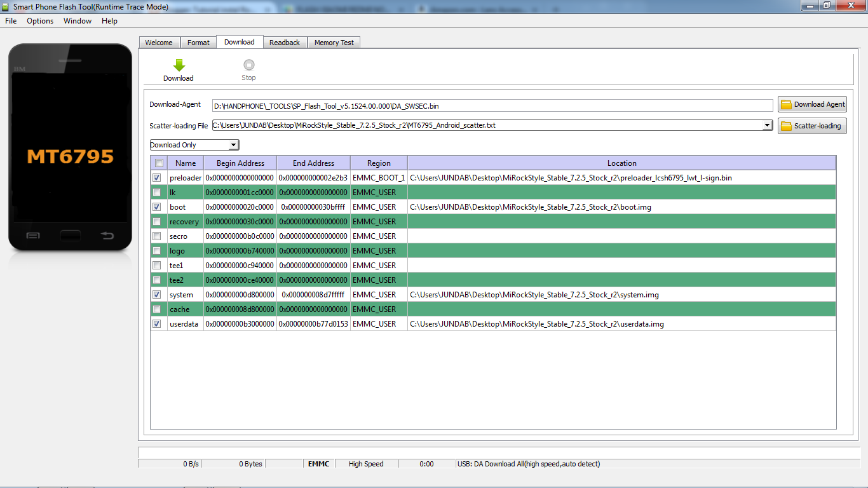Click the Begin Address column header
This screenshot has width=868, height=488.
click(240, 163)
